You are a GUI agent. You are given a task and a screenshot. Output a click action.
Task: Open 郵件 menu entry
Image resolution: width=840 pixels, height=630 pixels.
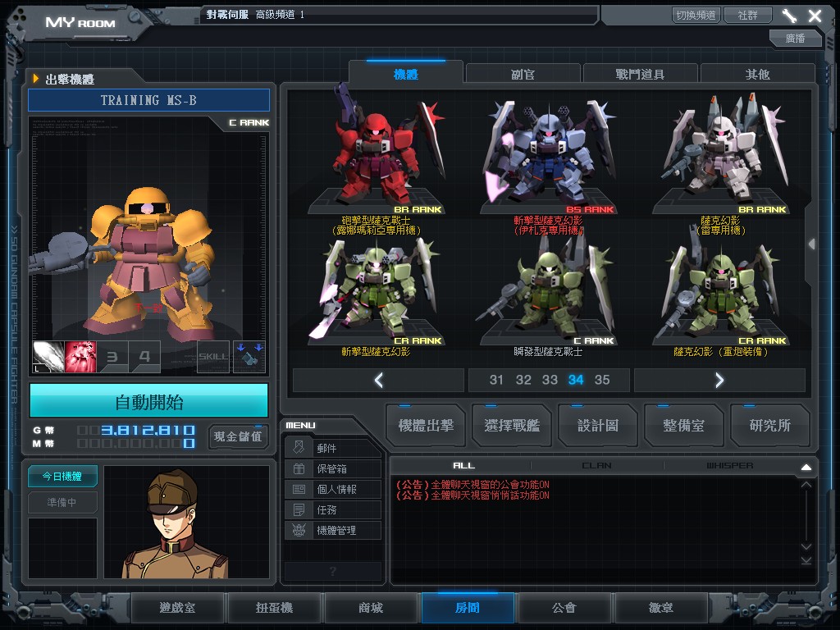coord(333,448)
